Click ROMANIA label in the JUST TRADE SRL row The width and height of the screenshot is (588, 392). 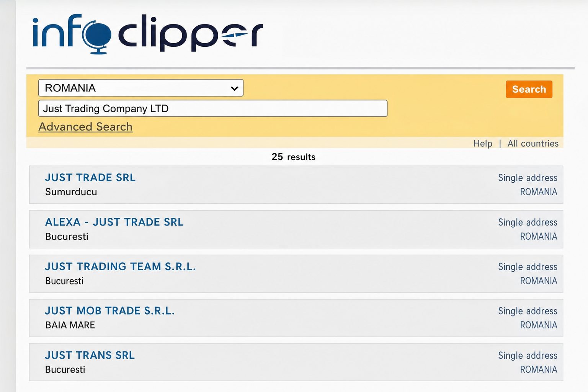point(539,192)
